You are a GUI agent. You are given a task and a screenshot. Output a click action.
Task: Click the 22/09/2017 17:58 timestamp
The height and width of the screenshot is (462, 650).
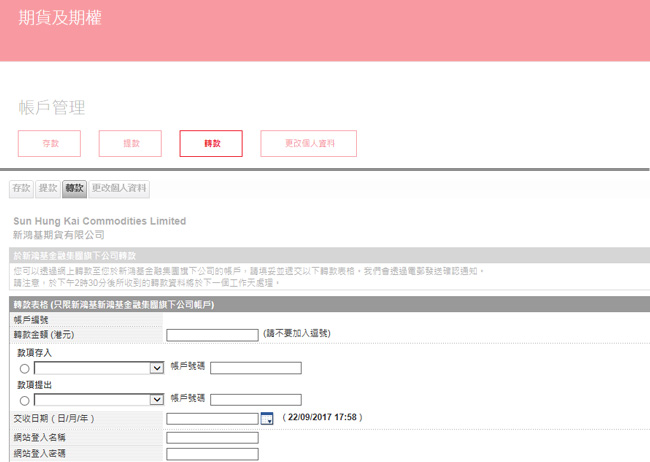pos(322,417)
